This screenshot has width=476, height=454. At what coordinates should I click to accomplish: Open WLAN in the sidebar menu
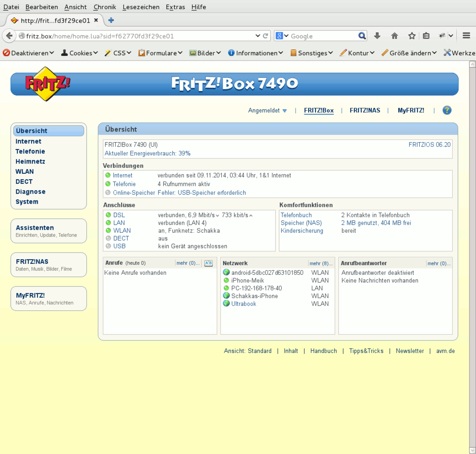point(25,171)
